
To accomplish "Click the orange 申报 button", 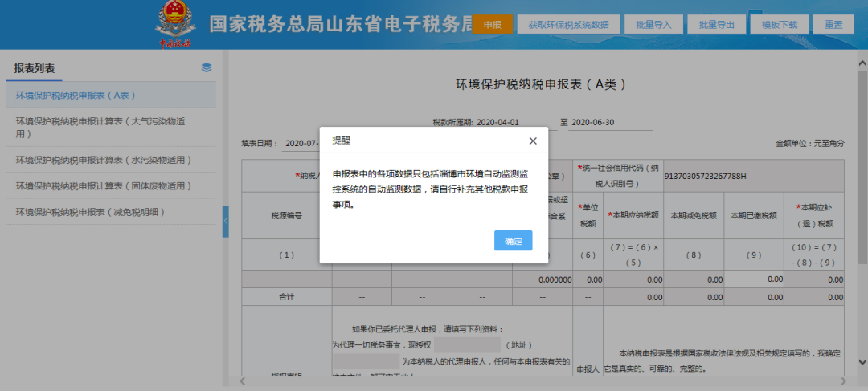I will [x=493, y=24].
